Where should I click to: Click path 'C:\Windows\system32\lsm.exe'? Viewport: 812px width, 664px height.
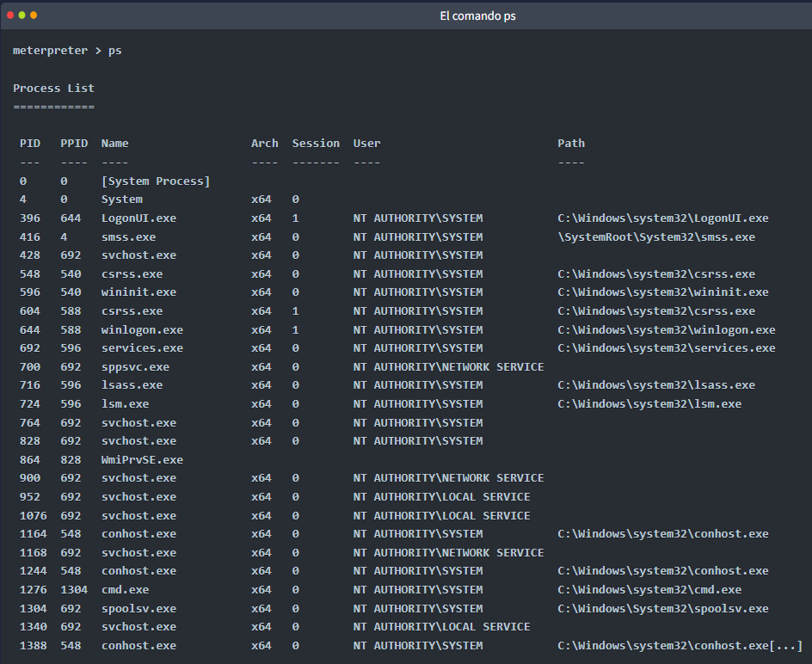(x=649, y=404)
